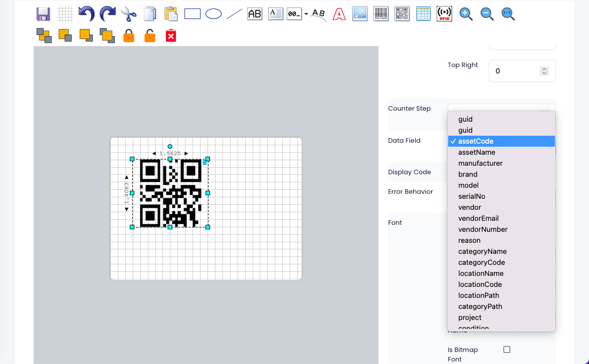Click the rotation handle above QR code
Screen dimensions: 589x364
point(170,146)
